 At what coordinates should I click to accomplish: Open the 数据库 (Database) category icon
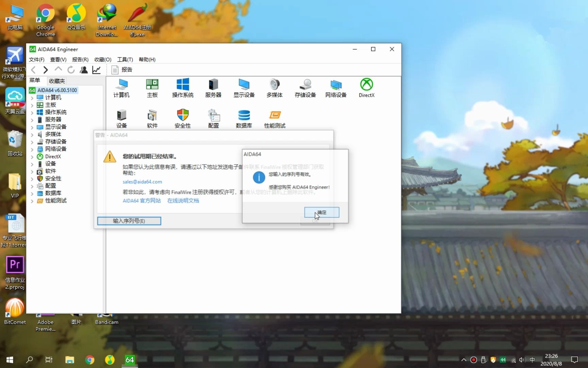tap(244, 119)
